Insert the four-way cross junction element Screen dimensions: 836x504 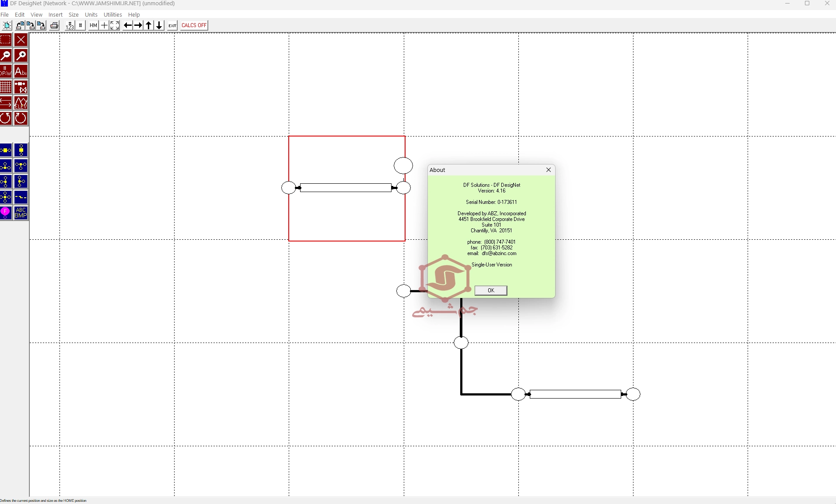(x=6, y=197)
